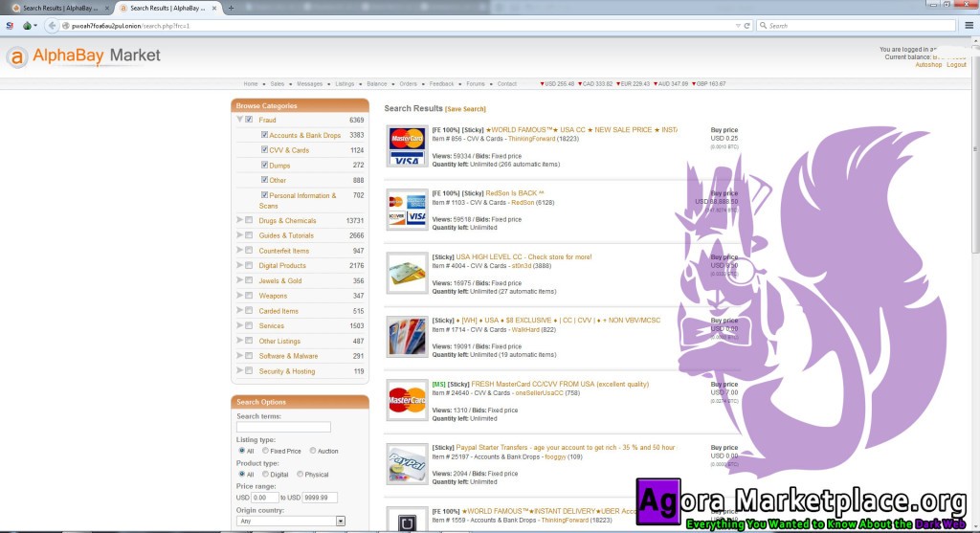Uncheck the Other subcategory checkbox
Image resolution: width=980 pixels, height=533 pixels.
point(264,179)
